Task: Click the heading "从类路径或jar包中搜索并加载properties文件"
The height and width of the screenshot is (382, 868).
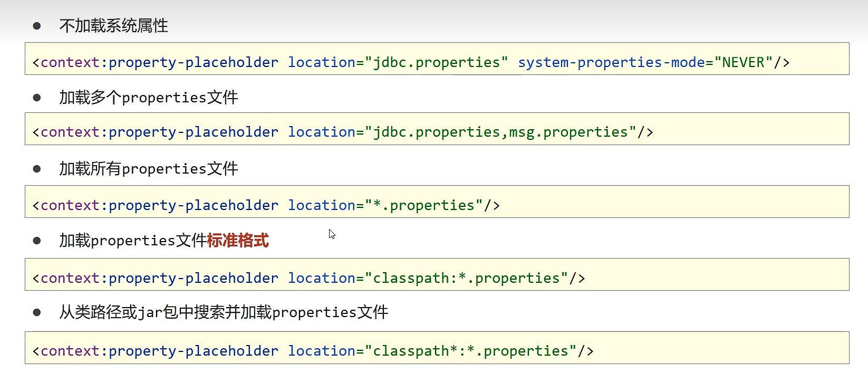Action: (224, 312)
